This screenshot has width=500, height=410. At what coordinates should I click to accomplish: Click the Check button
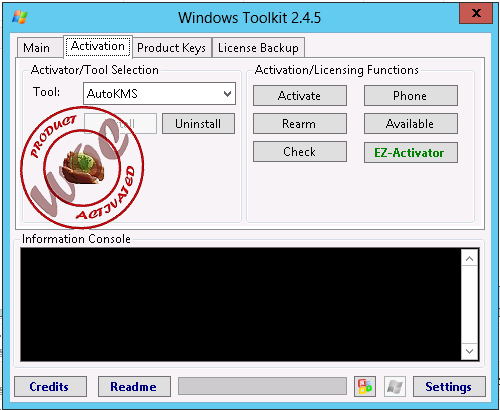point(300,152)
